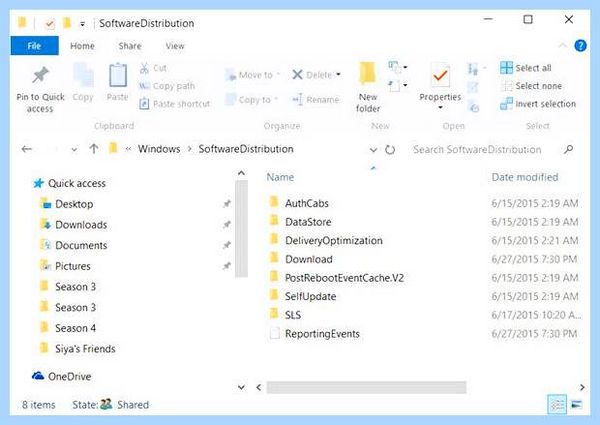Select the DeliveryOptimization folder

pyautogui.click(x=326, y=241)
